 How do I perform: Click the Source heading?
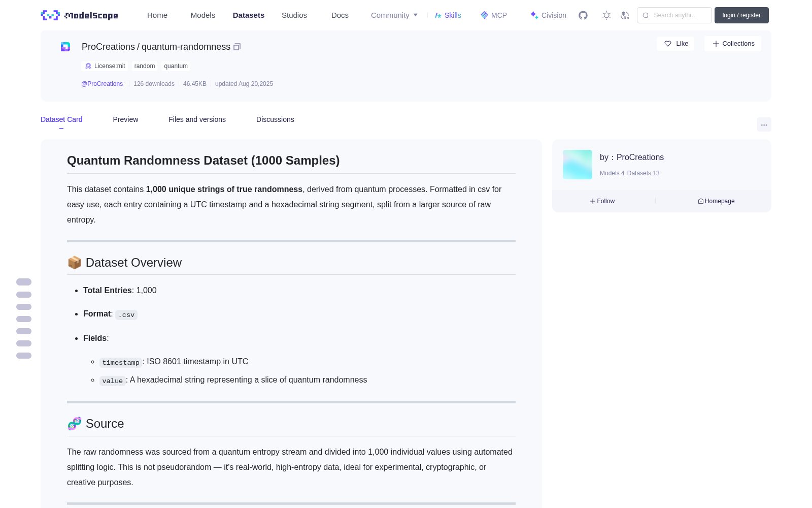point(95,424)
